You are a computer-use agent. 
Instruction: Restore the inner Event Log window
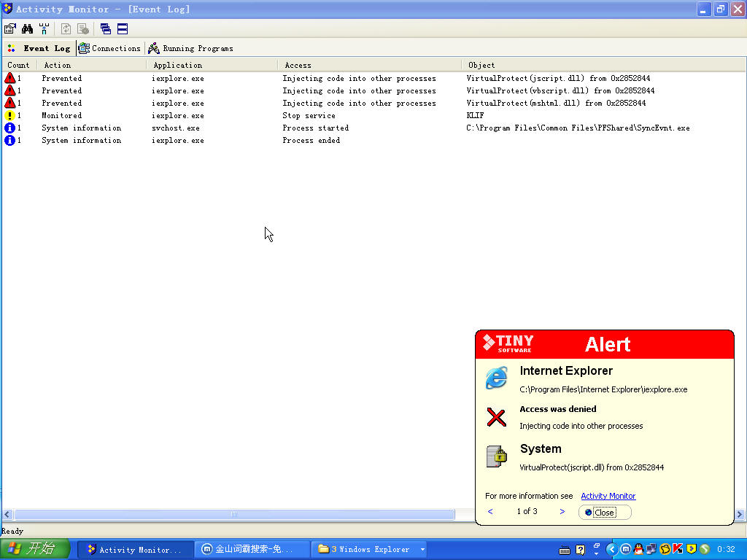coord(721,9)
